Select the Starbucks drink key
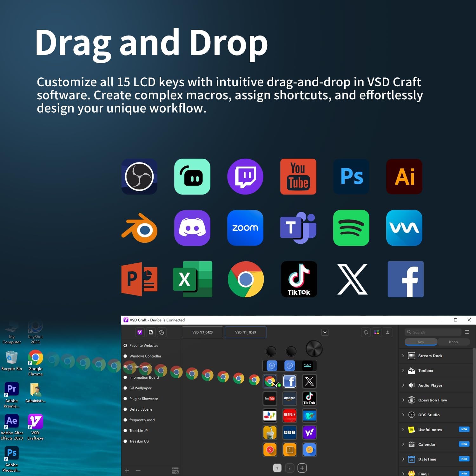Viewport: 476px width, 476px height. coord(270,433)
